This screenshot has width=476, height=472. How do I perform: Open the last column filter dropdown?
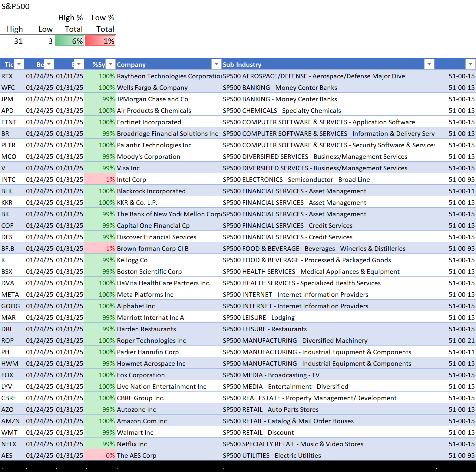(x=470, y=64)
